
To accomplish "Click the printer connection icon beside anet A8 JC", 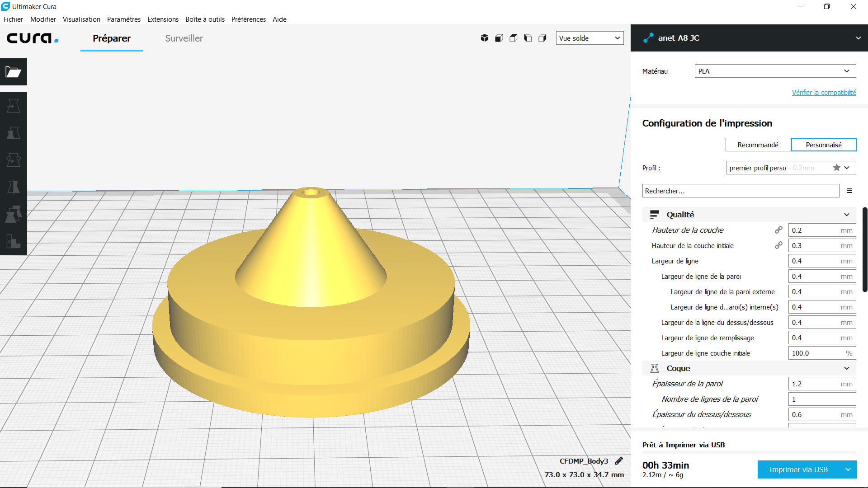I will (x=648, y=38).
